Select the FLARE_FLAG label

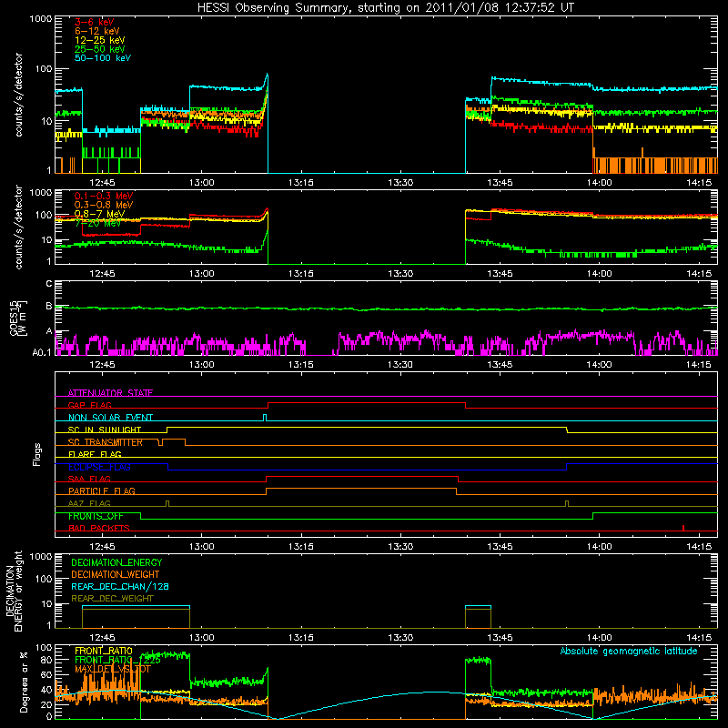[95, 454]
